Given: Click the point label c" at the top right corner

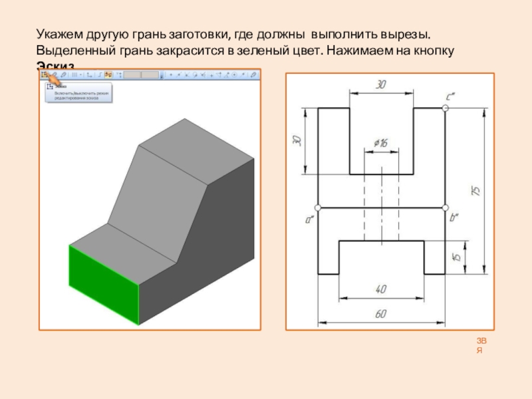Looking at the screenshot, I should click(x=450, y=97).
